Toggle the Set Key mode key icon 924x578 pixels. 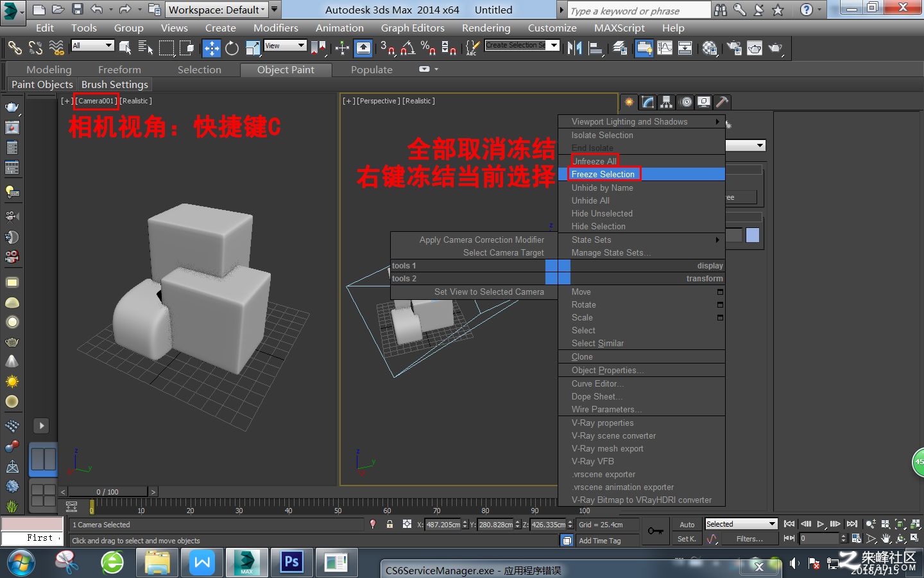[x=655, y=531]
